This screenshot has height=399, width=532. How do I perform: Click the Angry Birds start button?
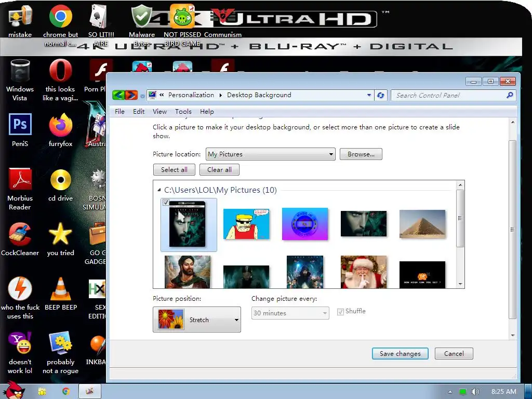(15, 391)
